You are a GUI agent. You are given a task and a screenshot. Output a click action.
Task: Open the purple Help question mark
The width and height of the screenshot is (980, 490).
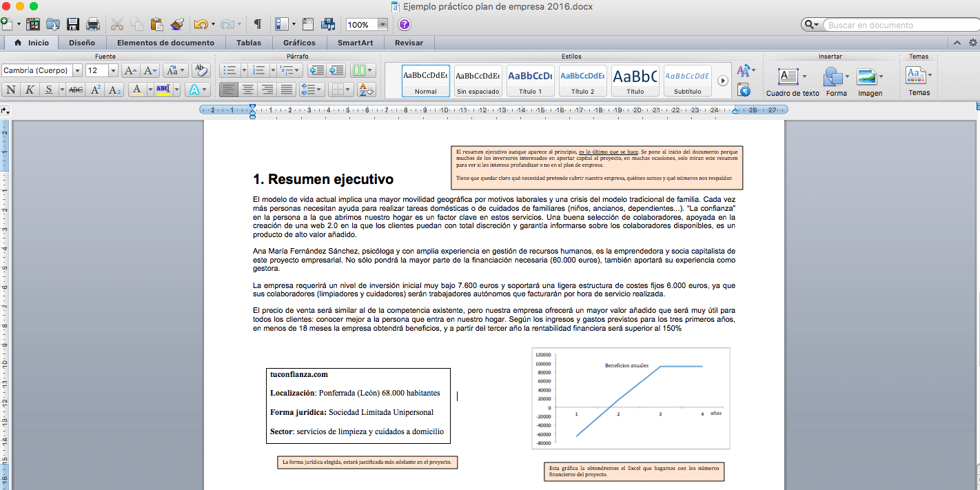tap(405, 25)
